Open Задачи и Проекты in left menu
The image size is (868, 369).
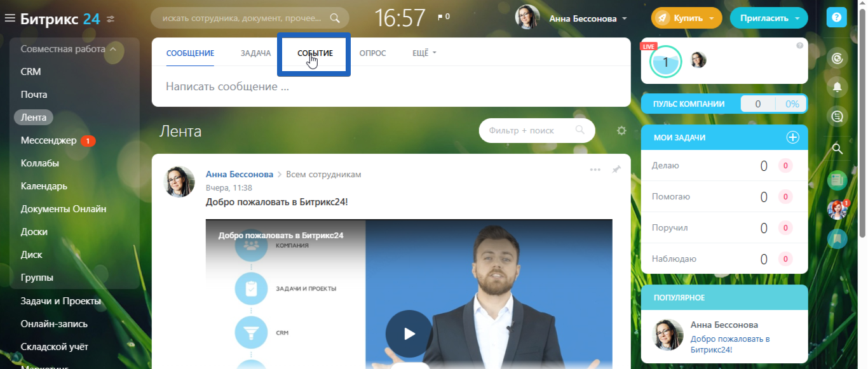tap(61, 301)
